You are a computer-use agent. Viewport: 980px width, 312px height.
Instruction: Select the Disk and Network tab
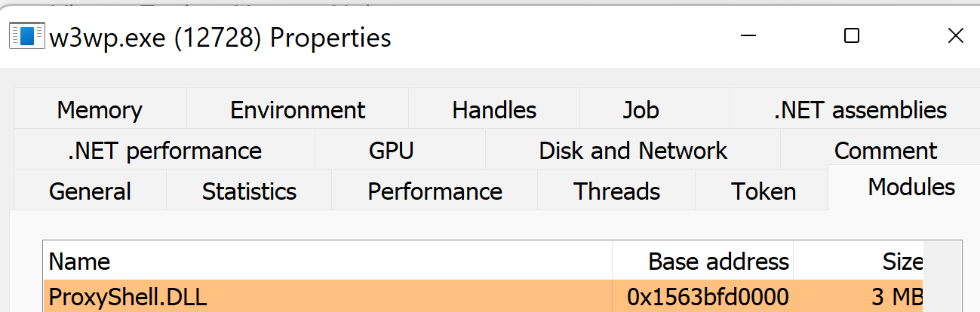[633, 151]
